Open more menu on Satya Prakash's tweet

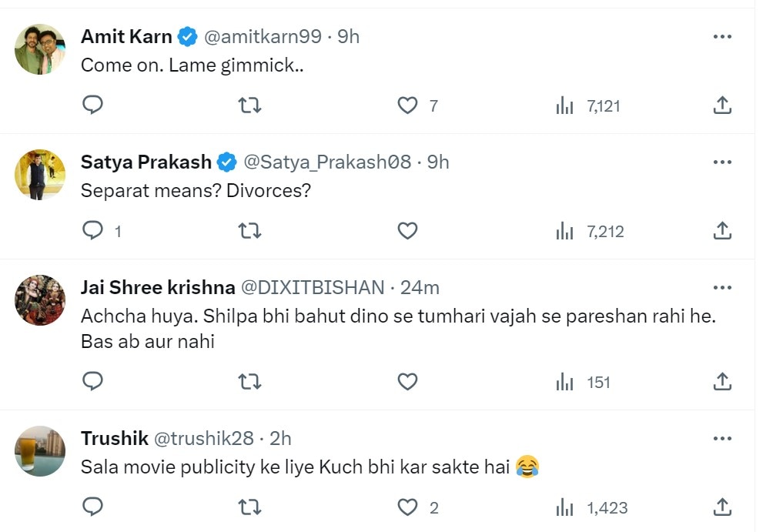click(x=722, y=162)
